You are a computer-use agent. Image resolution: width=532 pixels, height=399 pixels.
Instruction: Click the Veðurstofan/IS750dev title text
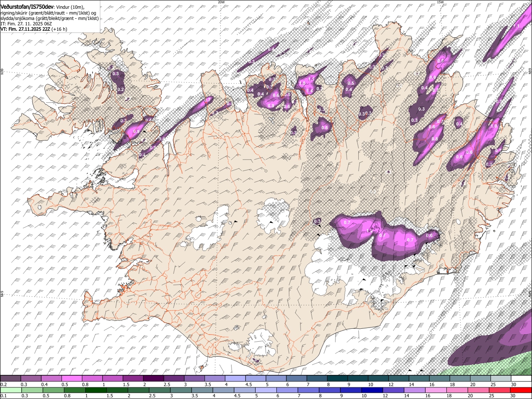pos(27,7)
